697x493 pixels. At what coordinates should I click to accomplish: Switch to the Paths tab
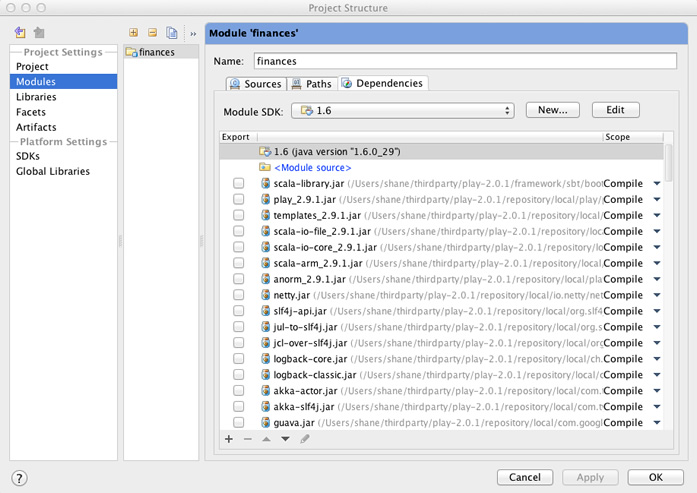tap(312, 84)
